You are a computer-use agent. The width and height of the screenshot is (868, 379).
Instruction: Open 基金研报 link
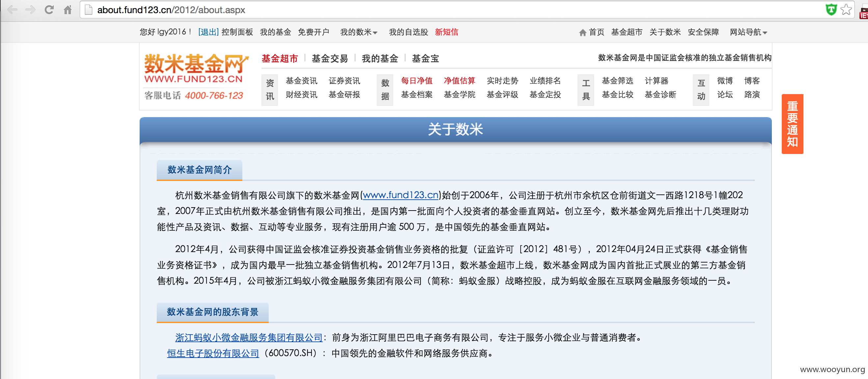344,94
